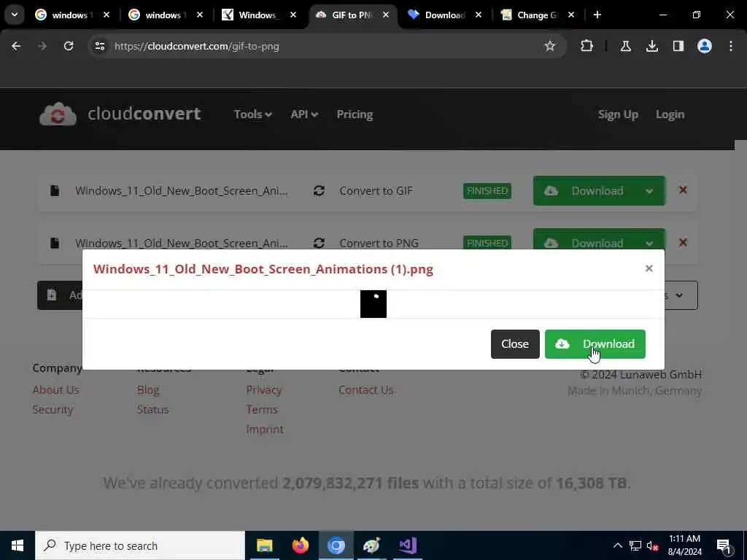747x560 pixels.
Task: Toggle the browser side panel icon
Action: click(678, 46)
